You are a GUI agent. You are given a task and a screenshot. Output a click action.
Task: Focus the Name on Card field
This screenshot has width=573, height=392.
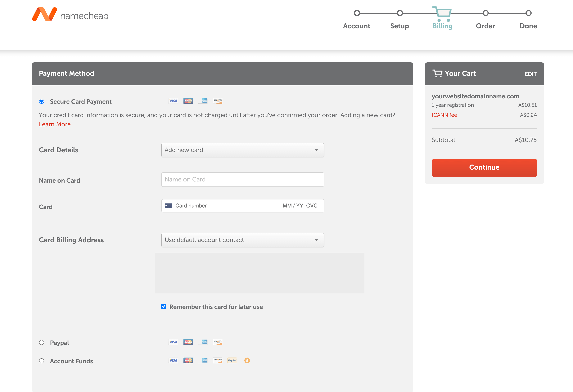pos(243,179)
